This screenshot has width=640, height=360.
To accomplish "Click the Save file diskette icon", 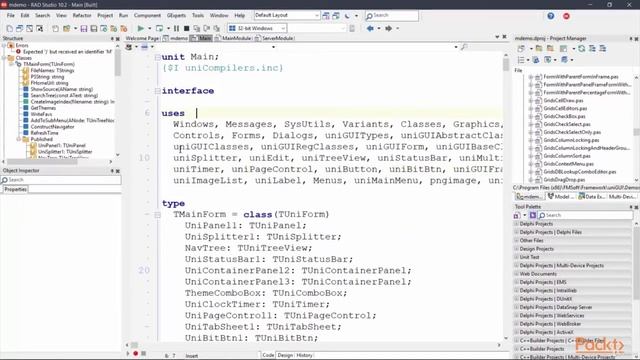I will pyautogui.click(x=84, y=29).
